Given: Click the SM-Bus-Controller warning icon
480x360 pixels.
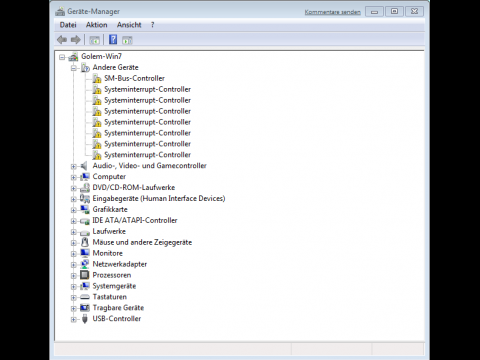Looking at the screenshot, I should (x=97, y=79).
